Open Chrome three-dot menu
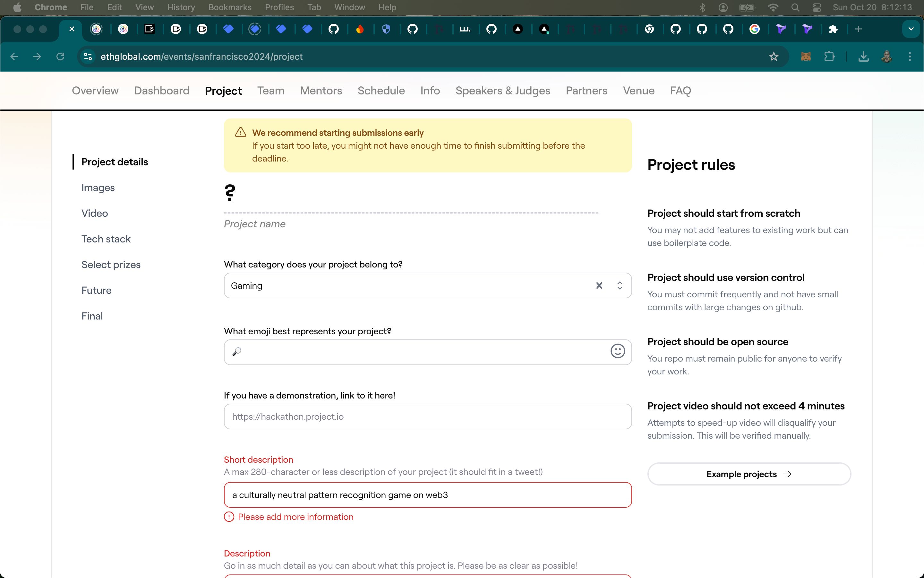 pos(910,57)
